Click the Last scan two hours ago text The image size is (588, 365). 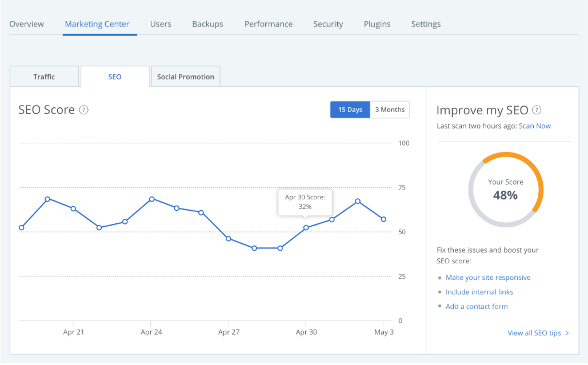coord(477,126)
